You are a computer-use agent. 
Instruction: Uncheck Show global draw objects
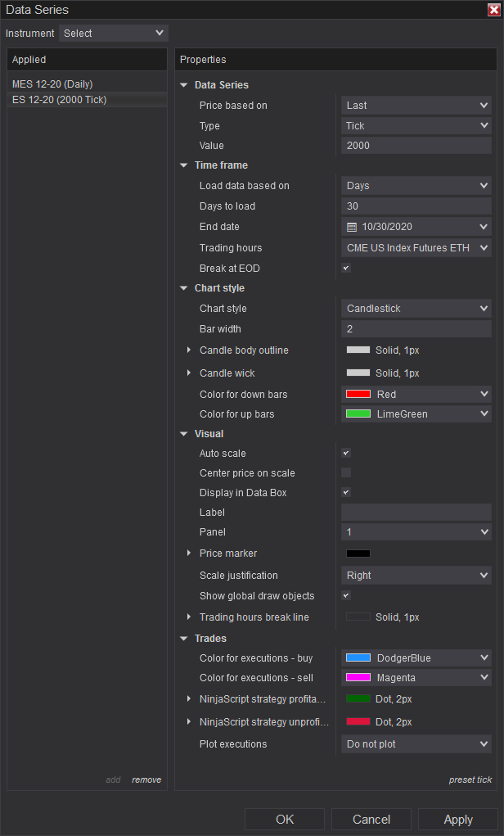[346, 596]
